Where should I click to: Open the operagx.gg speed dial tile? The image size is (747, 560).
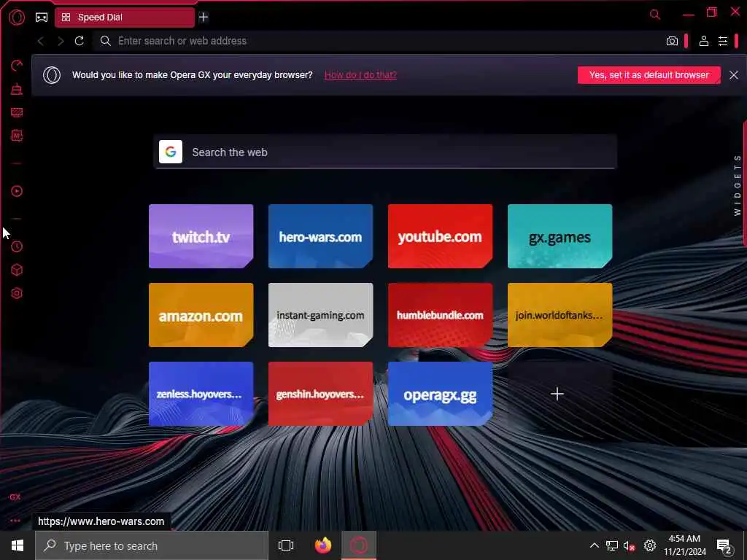(440, 393)
